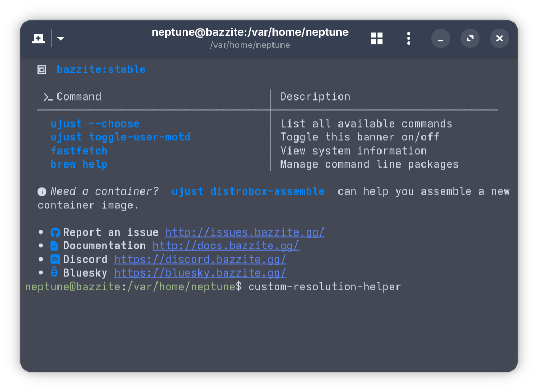Click the 'Documentation' label
Image resolution: width=538 pixels, height=392 pixels.
coord(104,246)
